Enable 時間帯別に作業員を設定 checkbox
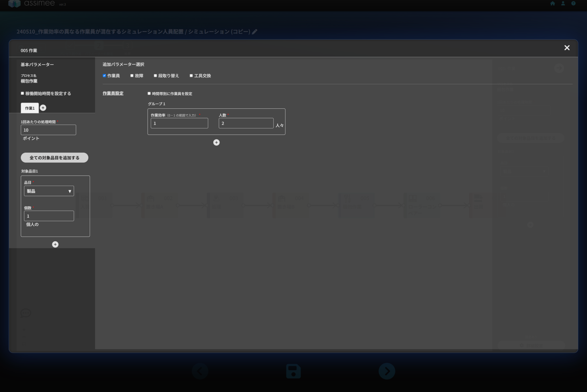Viewport: 587px width, 392px height. (149, 93)
